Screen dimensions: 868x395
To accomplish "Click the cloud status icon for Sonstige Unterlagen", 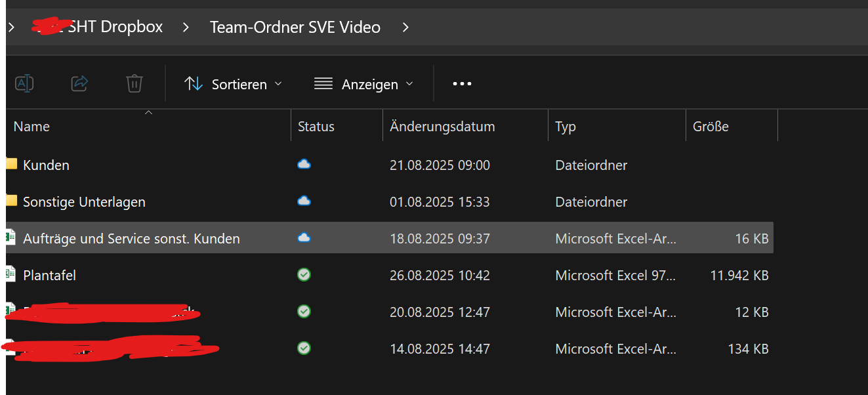I will coord(304,201).
